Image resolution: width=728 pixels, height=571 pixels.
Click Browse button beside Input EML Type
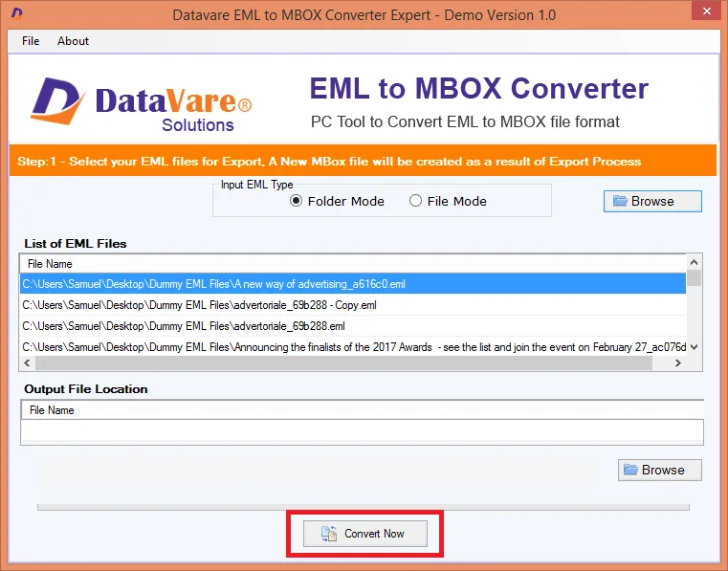click(652, 201)
